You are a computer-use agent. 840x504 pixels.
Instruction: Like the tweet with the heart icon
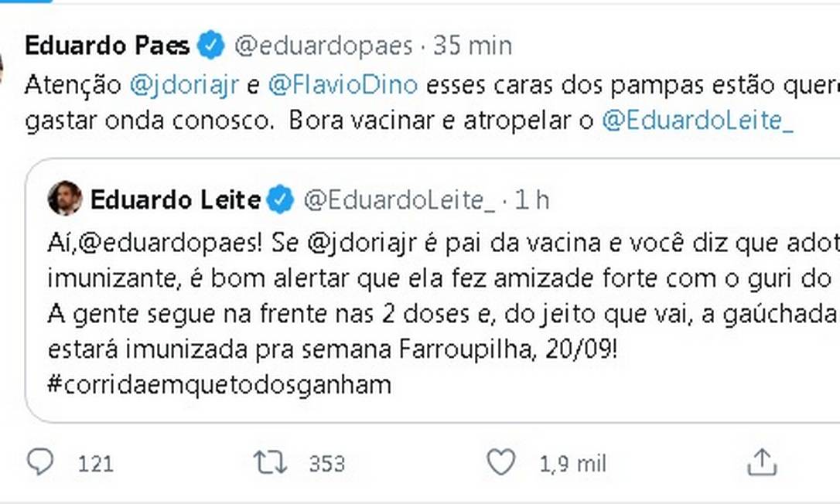[500, 462]
